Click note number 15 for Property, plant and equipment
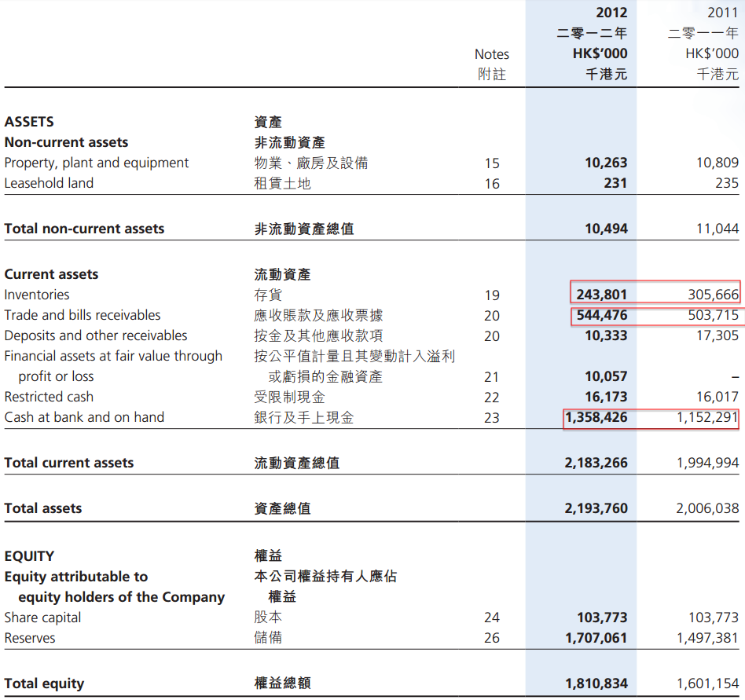 pyautogui.click(x=492, y=163)
